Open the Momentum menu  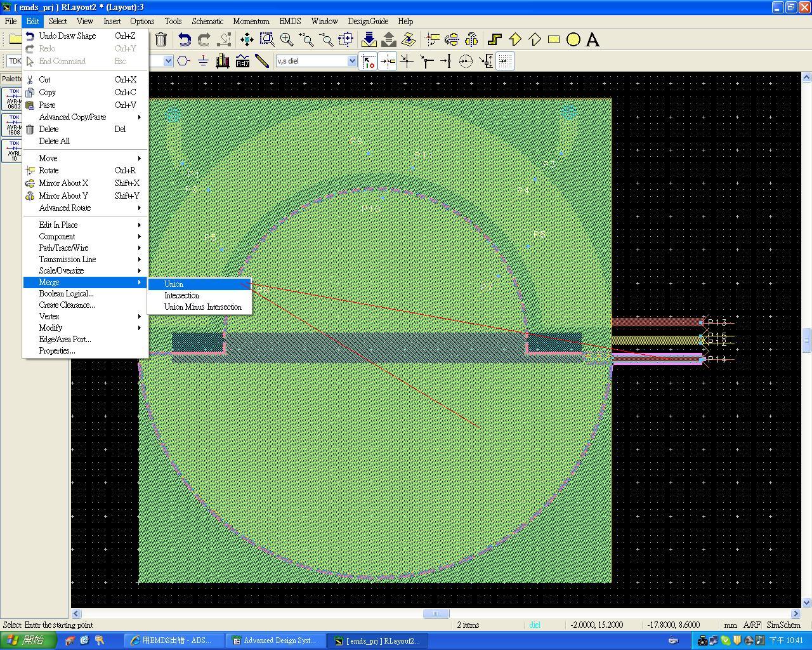click(251, 21)
